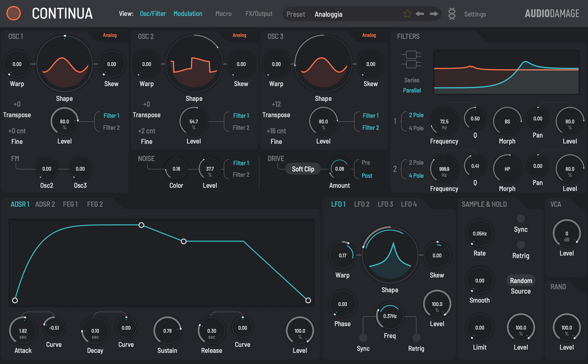
Task: Click the DNA randomize icon
Action: pyautogui.click(x=452, y=14)
